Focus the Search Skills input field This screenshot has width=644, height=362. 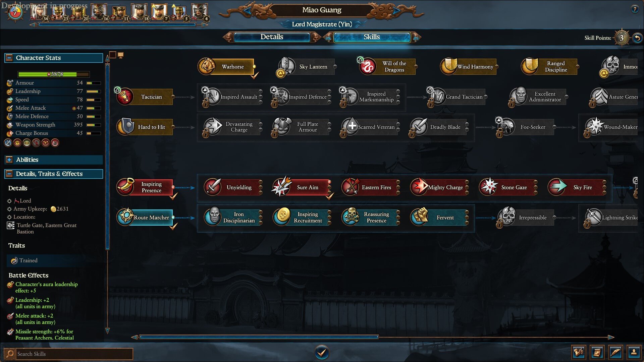pos(74,354)
